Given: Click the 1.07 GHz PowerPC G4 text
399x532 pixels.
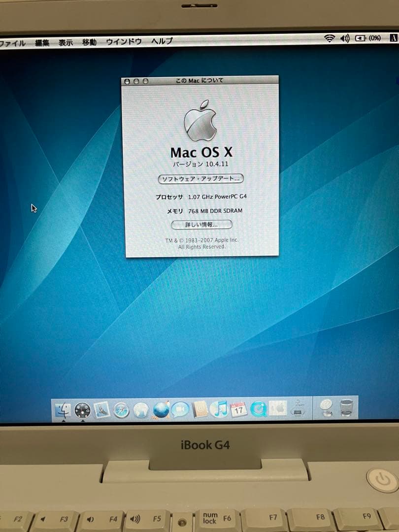Looking at the screenshot, I should tap(218, 197).
